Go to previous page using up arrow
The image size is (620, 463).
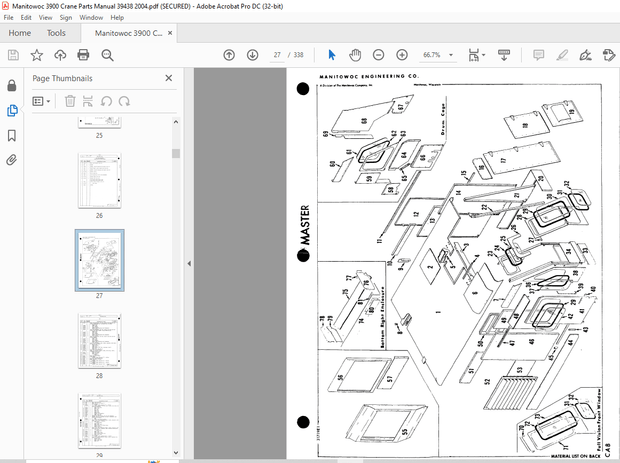[229, 55]
